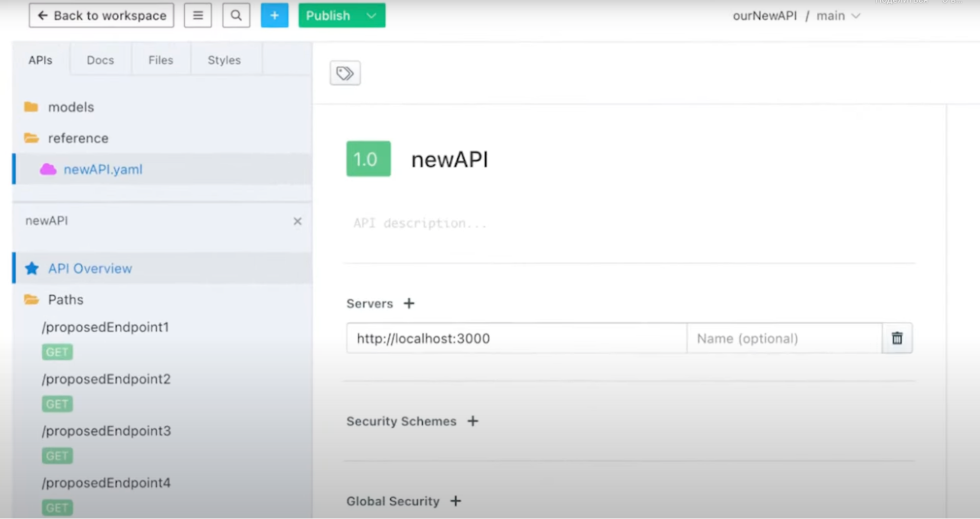This screenshot has height=519, width=980.
Task: Click the search magnifier icon
Action: click(x=236, y=15)
